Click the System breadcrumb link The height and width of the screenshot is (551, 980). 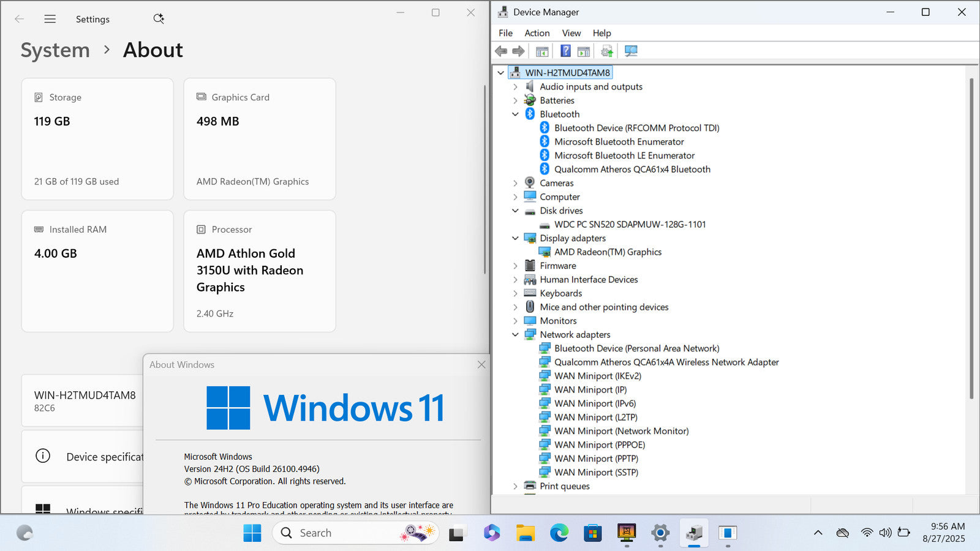pyautogui.click(x=55, y=50)
